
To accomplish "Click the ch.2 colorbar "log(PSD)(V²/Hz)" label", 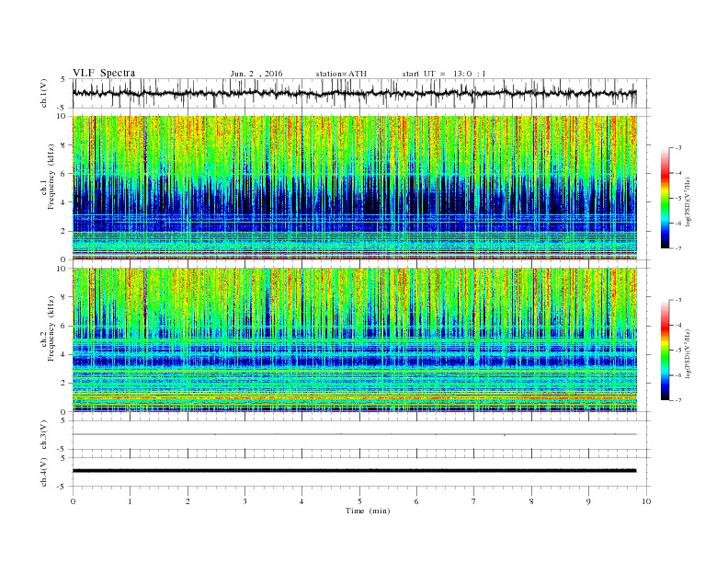I will [x=689, y=353].
